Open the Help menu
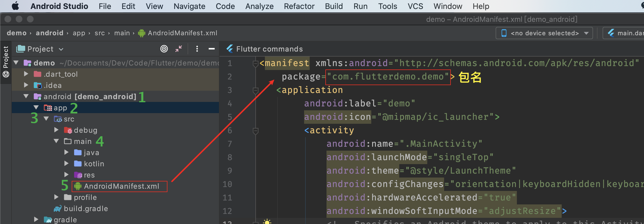Viewport: 644px width, 224px height. coord(481,6)
